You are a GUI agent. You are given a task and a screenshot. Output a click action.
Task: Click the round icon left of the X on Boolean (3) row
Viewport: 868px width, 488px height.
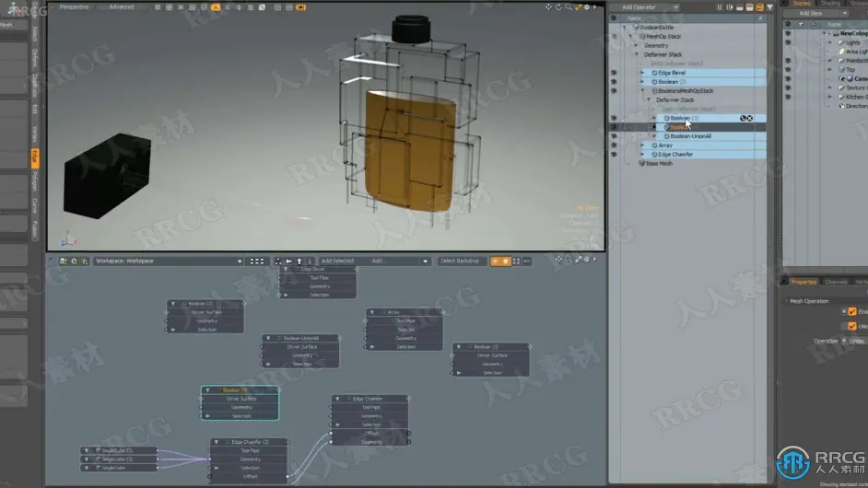743,119
